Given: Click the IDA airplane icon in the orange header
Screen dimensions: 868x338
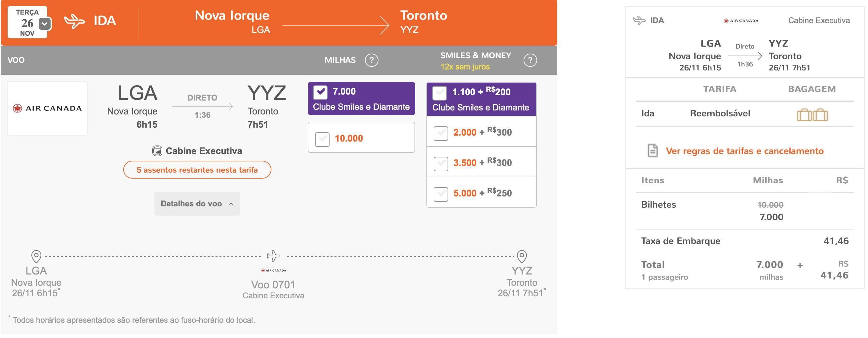Looking at the screenshot, I should [74, 21].
